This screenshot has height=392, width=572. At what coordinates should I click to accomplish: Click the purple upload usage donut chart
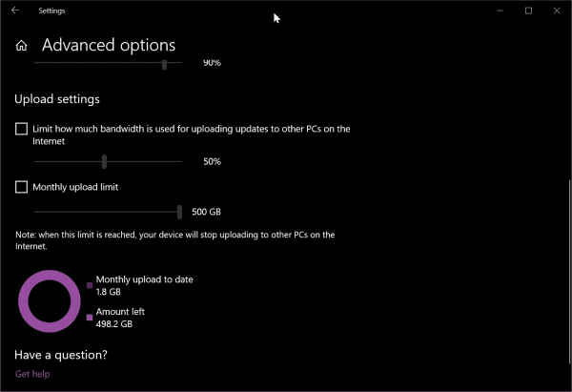pos(50,301)
